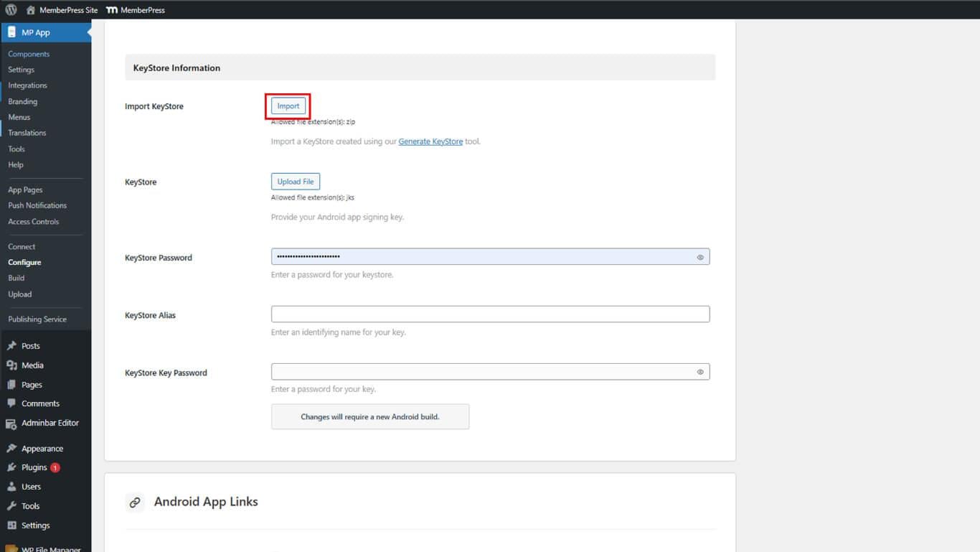Click Upload File for KeyStore
The width and height of the screenshot is (980, 552).
click(x=296, y=182)
